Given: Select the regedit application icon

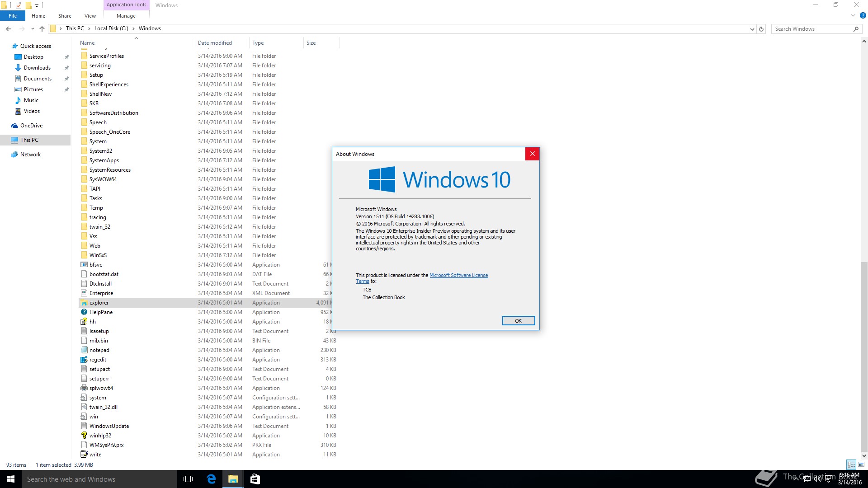Looking at the screenshot, I should (x=84, y=360).
